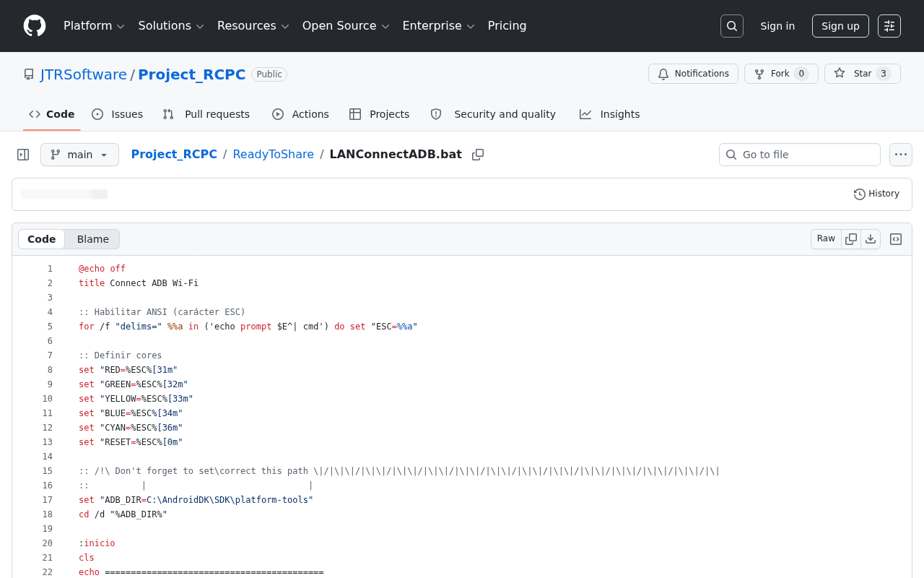Click the repository icon beside JTRSoftware
The height and width of the screenshot is (578, 924).
[29, 74]
